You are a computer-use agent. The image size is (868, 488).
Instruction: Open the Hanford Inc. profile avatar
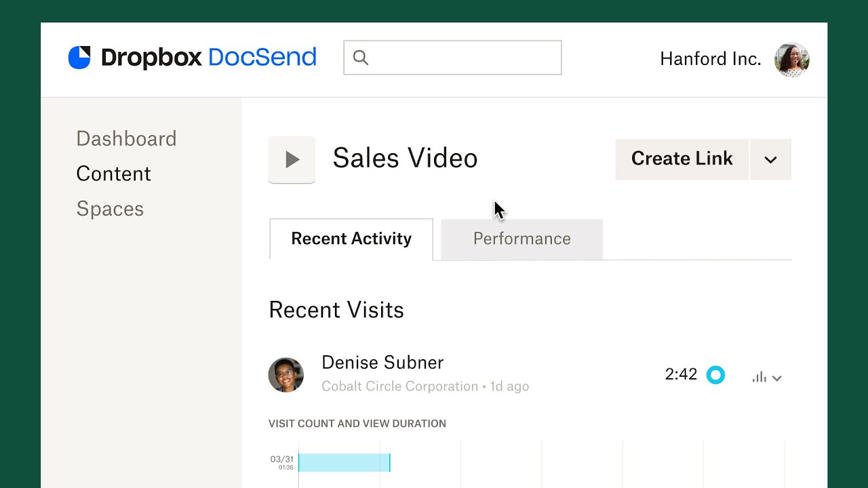click(792, 60)
